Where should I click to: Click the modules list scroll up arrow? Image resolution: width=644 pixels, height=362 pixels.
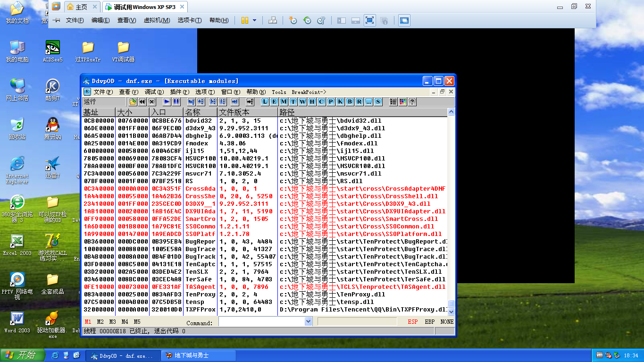pyautogui.click(x=451, y=112)
